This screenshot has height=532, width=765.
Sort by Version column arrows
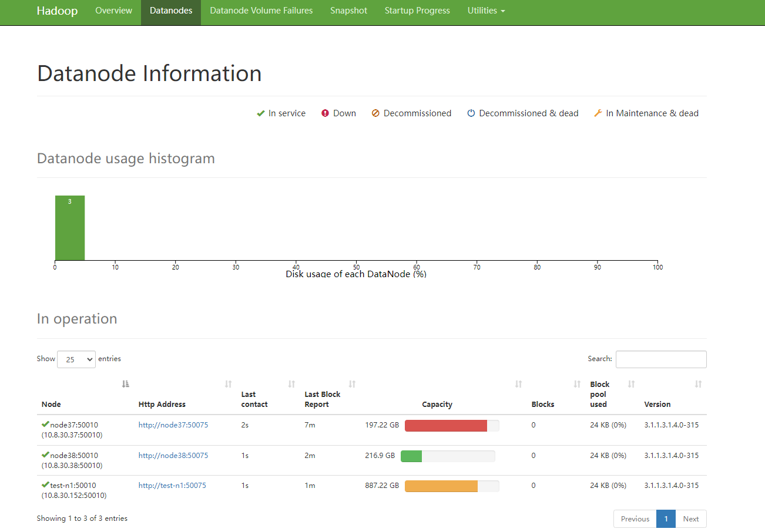(x=698, y=384)
